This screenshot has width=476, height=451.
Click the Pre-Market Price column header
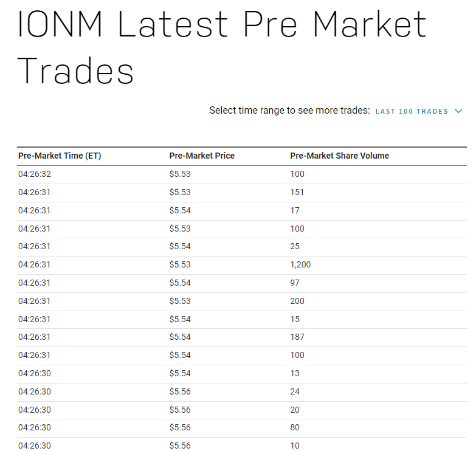(202, 156)
